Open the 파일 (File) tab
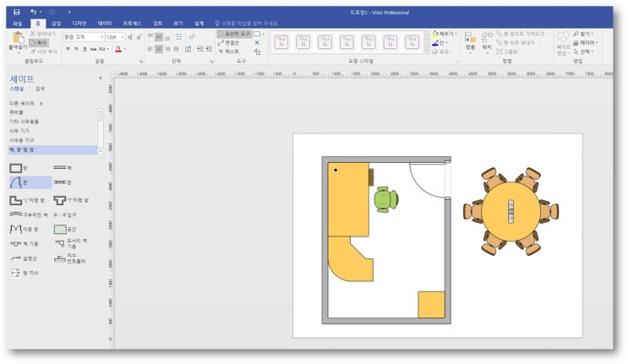Image resolution: width=628 pixels, height=364 pixels. coord(17,24)
